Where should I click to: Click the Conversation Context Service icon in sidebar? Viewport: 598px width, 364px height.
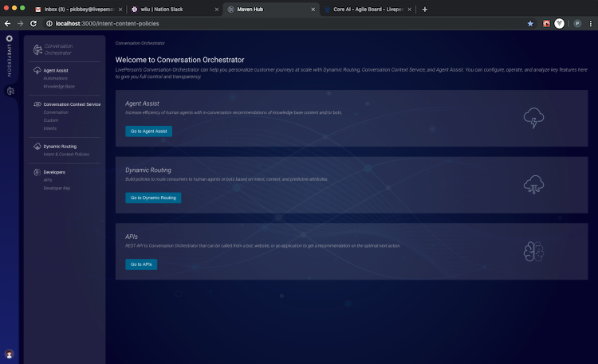[x=37, y=104]
